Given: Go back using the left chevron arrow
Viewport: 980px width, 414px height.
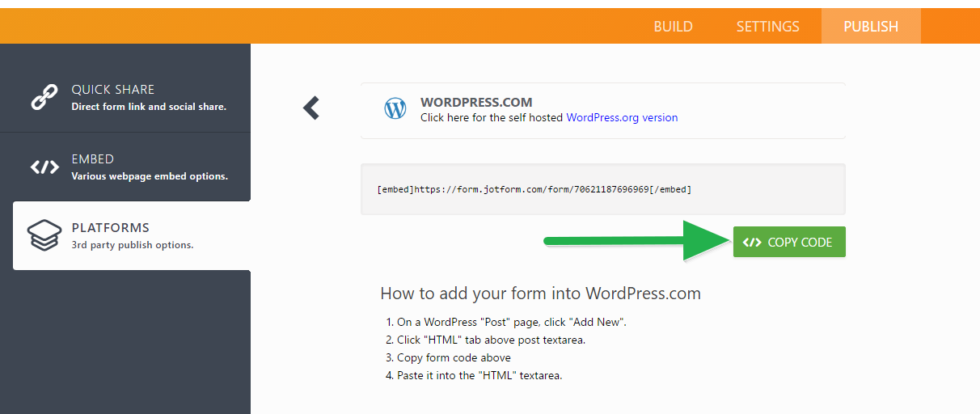Looking at the screenshot, I should click(x=311, y=108).
